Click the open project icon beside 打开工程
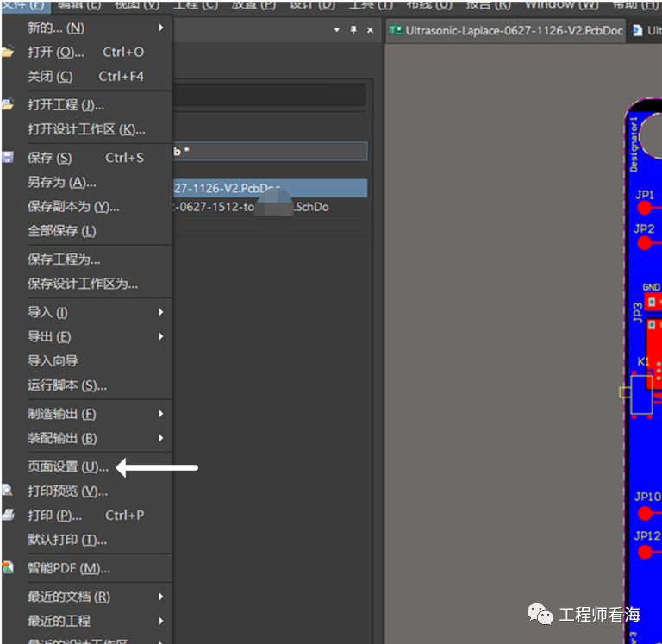662x644 pixels. pyautogui.click(x=7, y=104)
